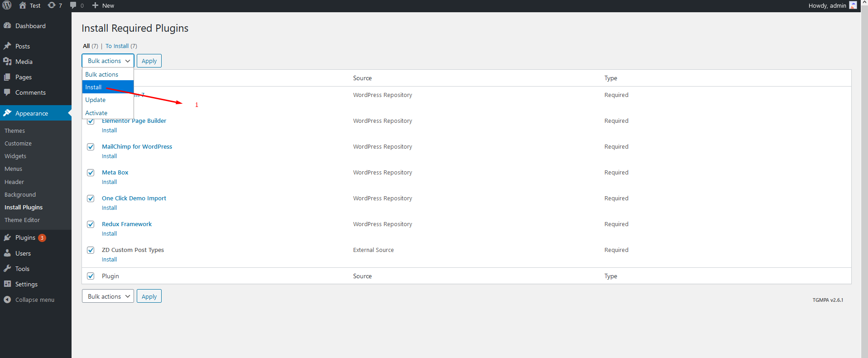Click the Tools wrench icon
The image size is (868, 358).
(x=7, y=269)
